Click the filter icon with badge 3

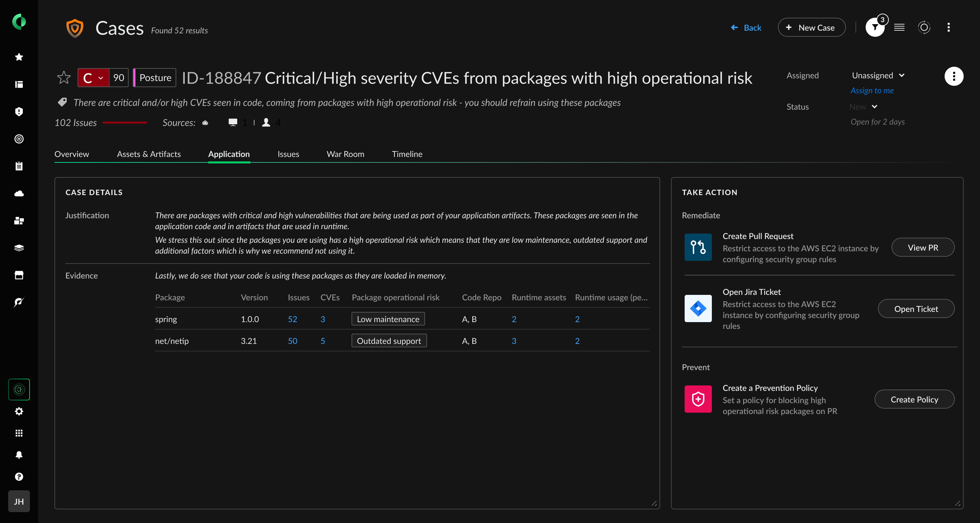[875, 27]
